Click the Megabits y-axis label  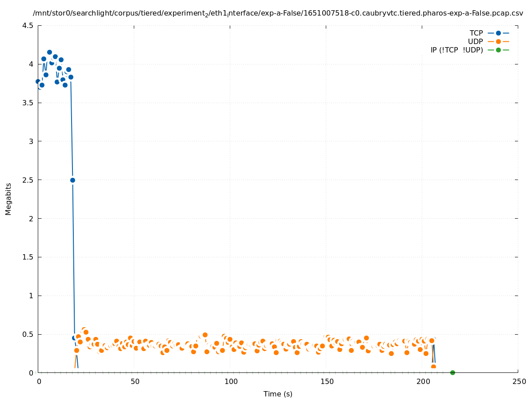[x=8, y=199]
